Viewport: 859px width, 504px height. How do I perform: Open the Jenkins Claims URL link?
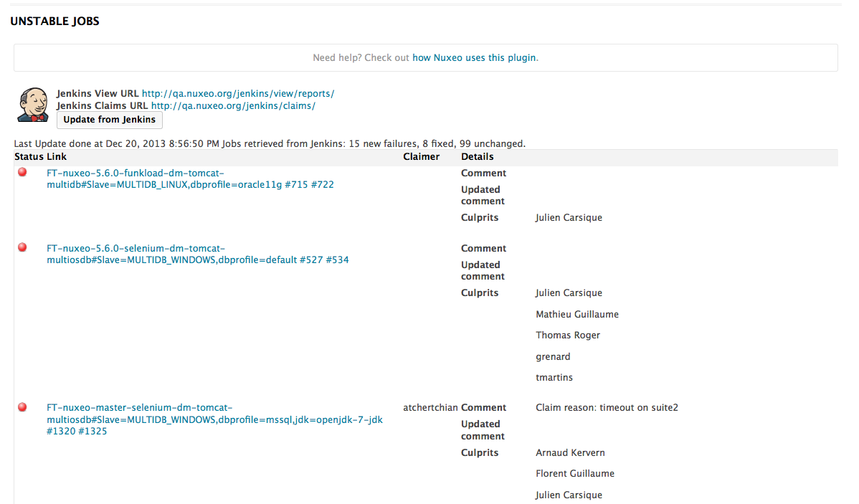(233, 105)
